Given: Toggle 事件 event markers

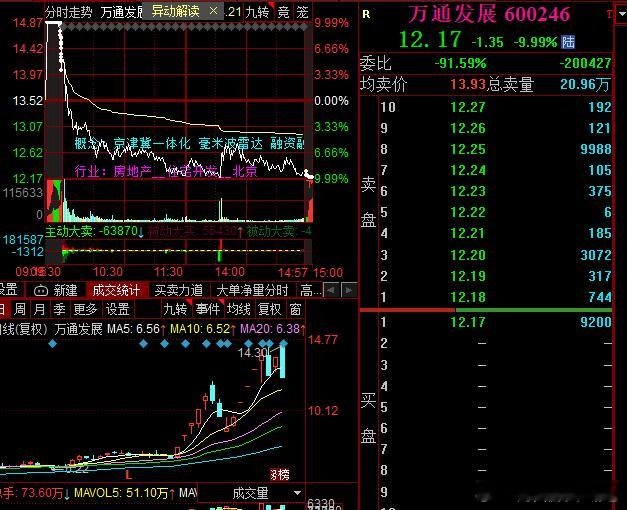Looking at the screenshot, I should [208, 309].
